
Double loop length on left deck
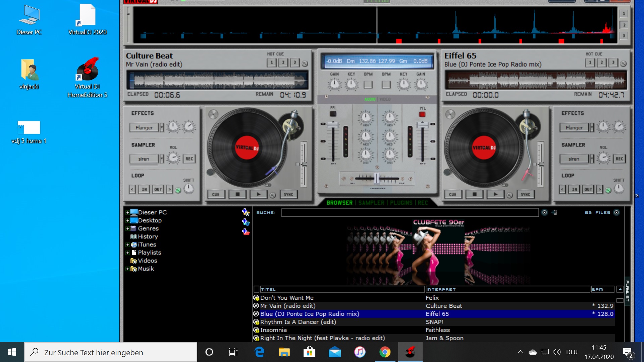[170, 189]
